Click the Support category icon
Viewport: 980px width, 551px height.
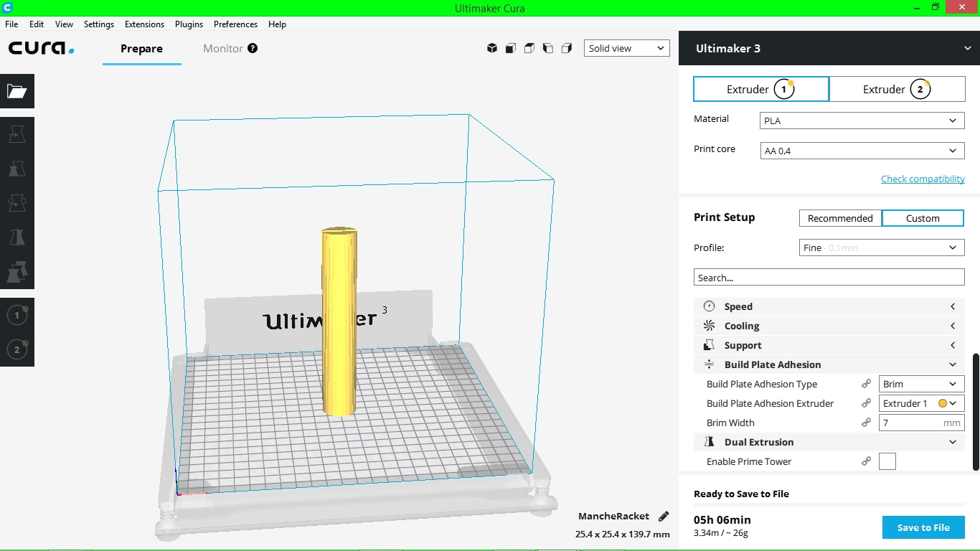click(709, 345)
